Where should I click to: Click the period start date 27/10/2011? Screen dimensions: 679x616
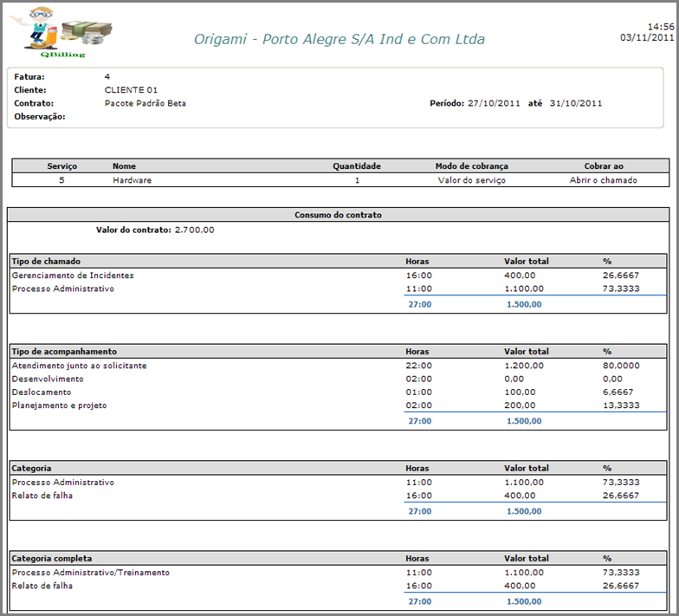[494, 103]
